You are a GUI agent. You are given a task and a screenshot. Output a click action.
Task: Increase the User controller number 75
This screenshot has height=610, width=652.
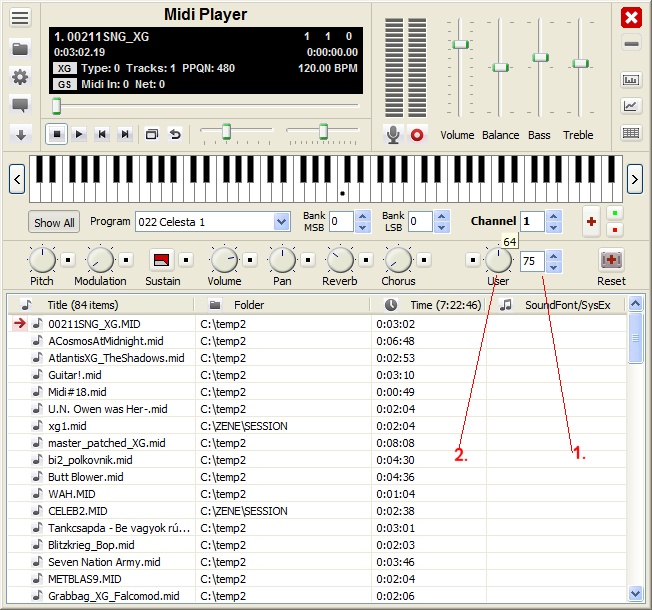click(553, 256)
